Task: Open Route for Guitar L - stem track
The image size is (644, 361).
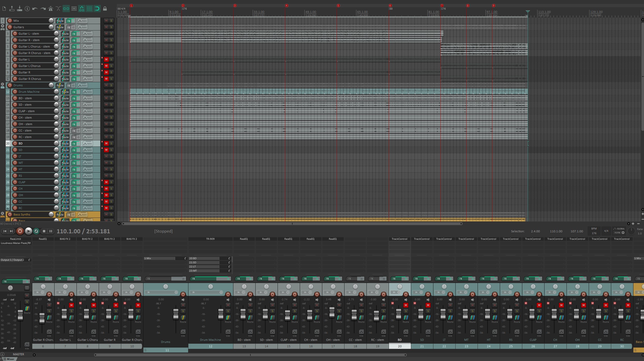Action: point(65,34)
